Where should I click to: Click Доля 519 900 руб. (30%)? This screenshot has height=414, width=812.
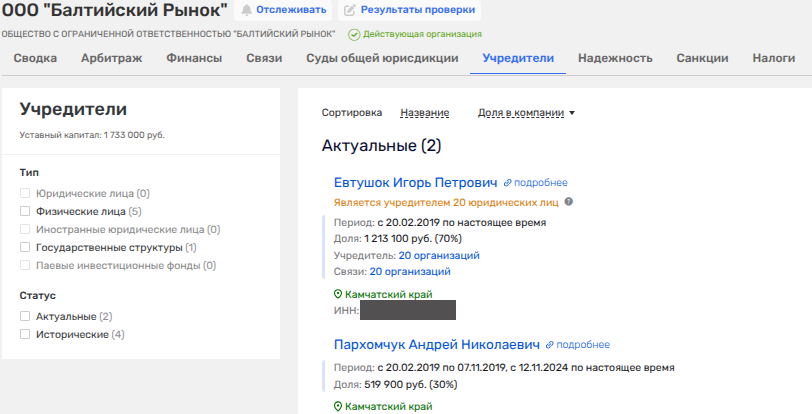click(396, 384)
